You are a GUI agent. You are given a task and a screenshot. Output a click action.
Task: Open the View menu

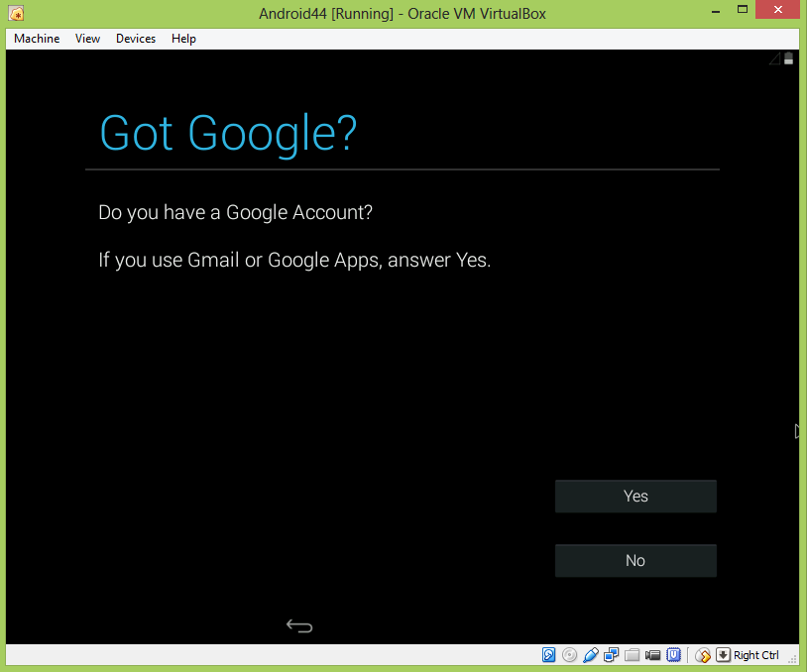pos(87,39)
